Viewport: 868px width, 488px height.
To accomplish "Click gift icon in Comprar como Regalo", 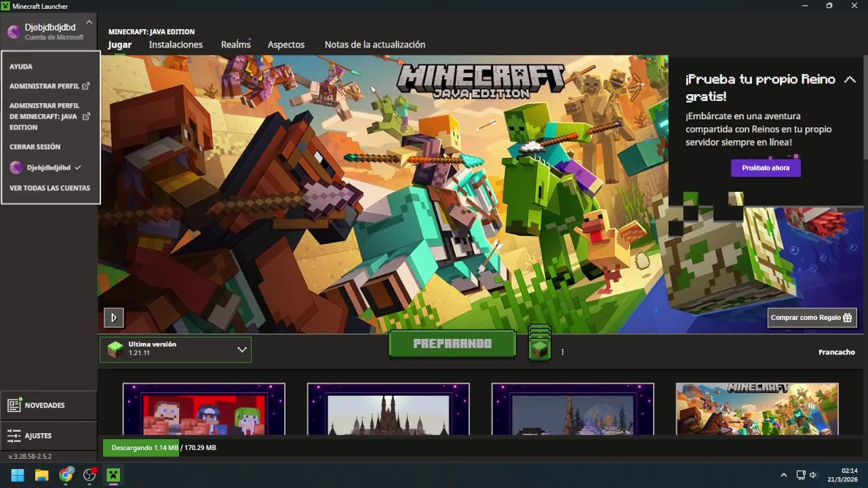I will (847, 317).
